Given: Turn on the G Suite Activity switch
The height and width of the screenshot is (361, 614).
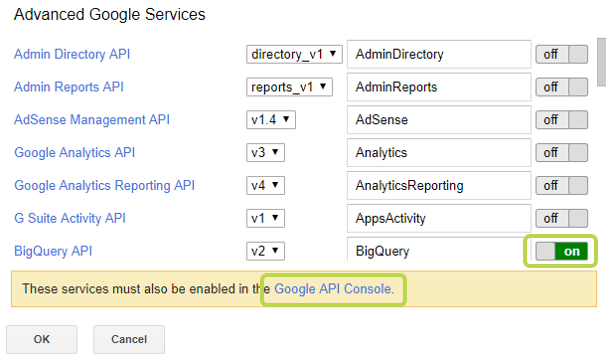Looking at the screenshot, I should tap(562, 218).
